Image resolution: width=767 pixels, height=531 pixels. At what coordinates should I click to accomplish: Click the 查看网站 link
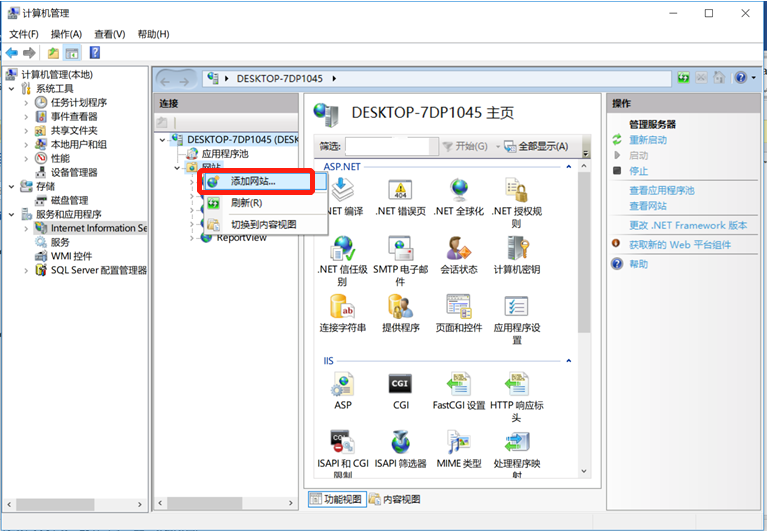click(648, 206)
